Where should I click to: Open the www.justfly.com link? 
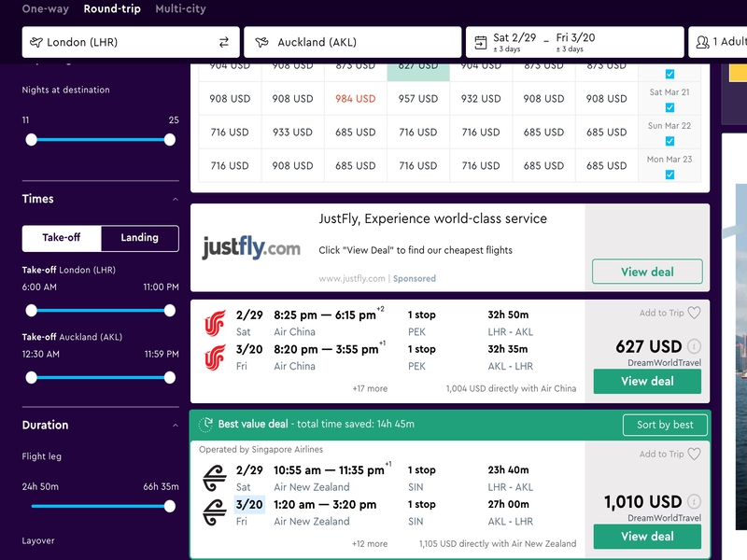[x=352, y=278]
